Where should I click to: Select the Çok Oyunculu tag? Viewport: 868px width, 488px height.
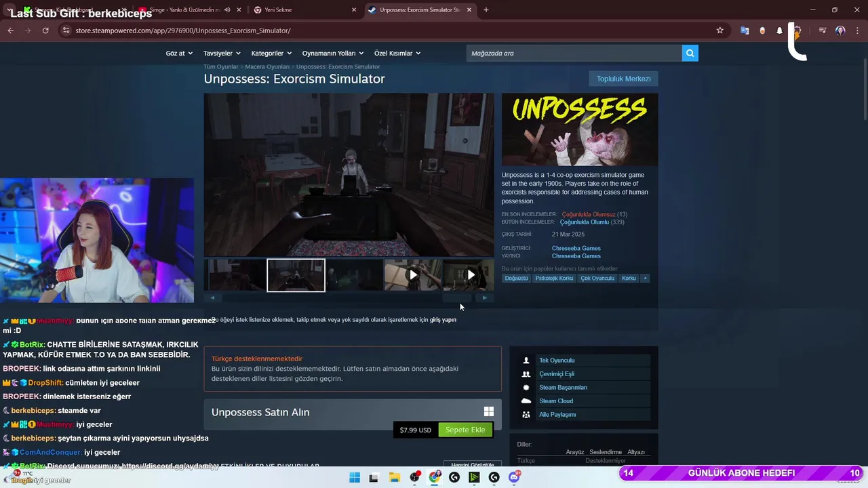[597, 278]
